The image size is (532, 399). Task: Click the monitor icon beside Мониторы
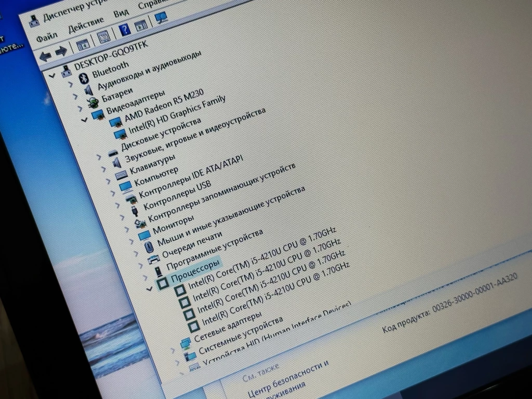144,235
